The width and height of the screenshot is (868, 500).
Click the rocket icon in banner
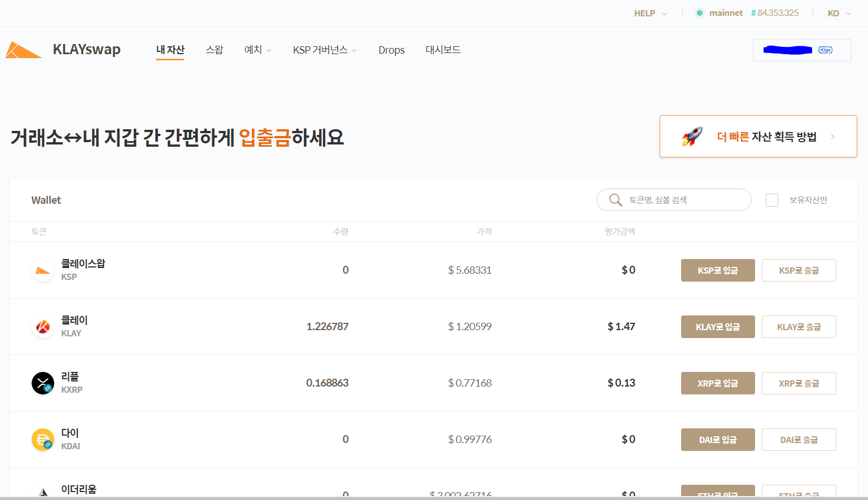pyautogui.click(x=692, y=136)
